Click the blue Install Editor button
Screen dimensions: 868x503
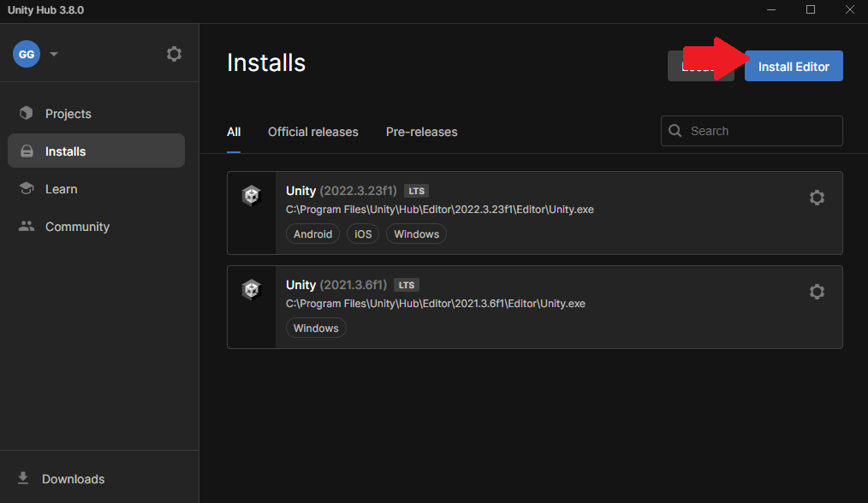794,66
